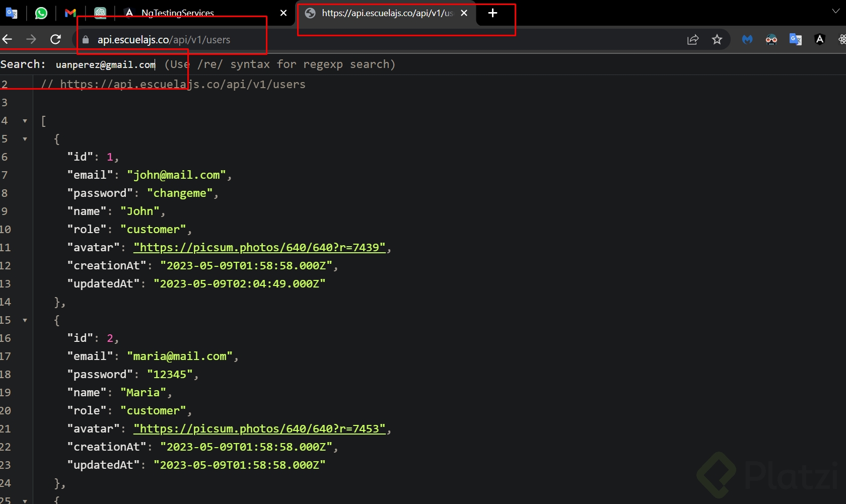Open the pinned Google Translate tab
This screenshot has height=504, width=846.
(11, 13)
